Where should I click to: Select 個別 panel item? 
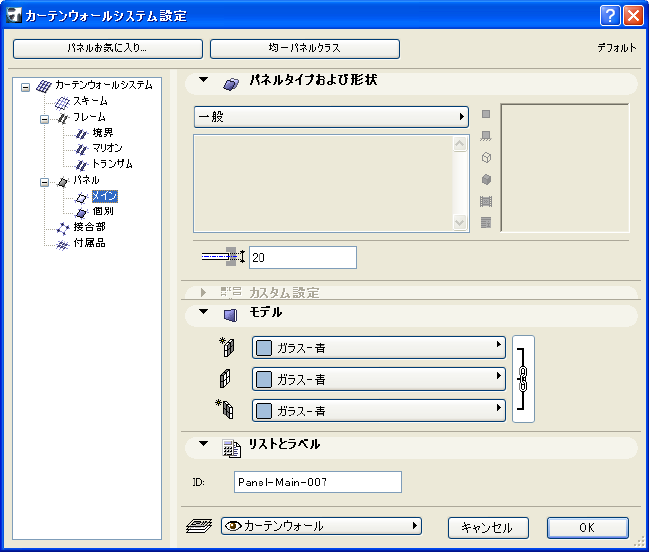pos(103,211)
